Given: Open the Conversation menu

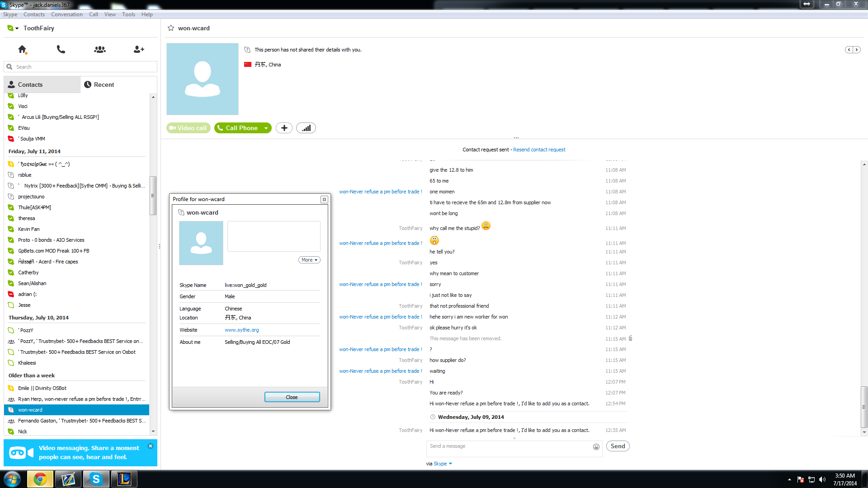Looking at the screenshot, I should [x=66, y=14].
